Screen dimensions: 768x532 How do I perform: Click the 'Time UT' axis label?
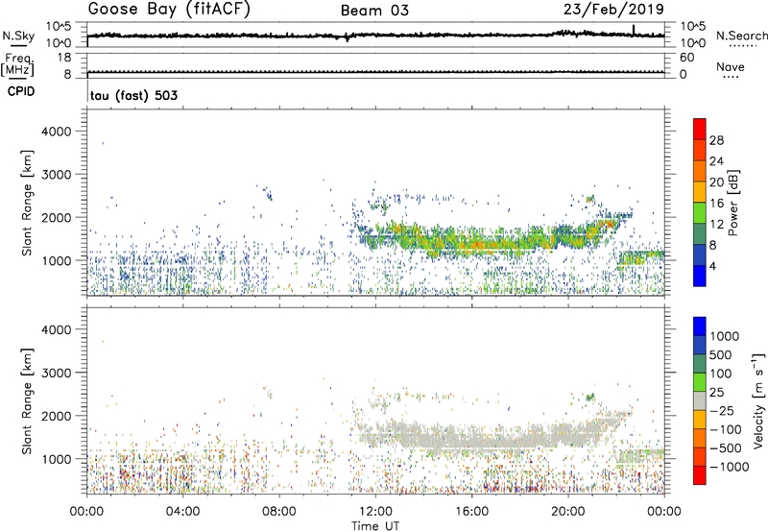pyautogui.click(x=375, y=526)
